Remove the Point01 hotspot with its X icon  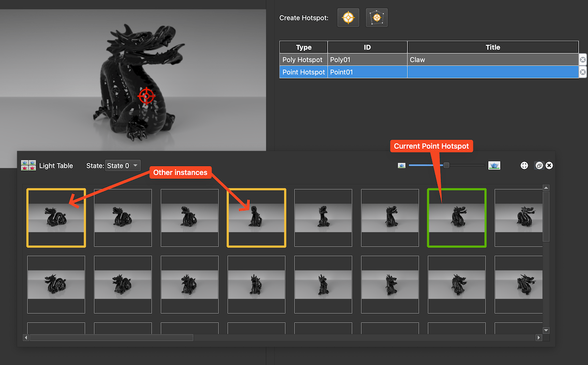click(582, 72)
